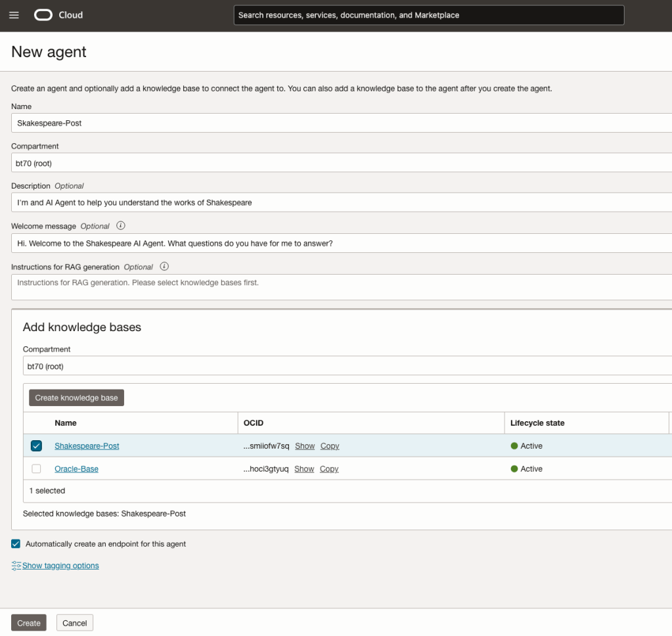Viewport: 672px width, 636px height.
Task: Click the top search resources field
Action: pos(428,15)
